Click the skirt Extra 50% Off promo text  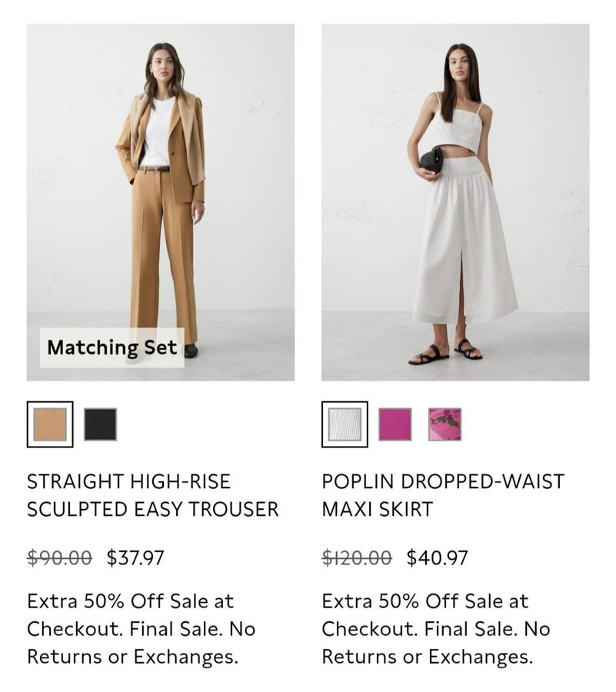pyautogui.click(x=436, y=629)
